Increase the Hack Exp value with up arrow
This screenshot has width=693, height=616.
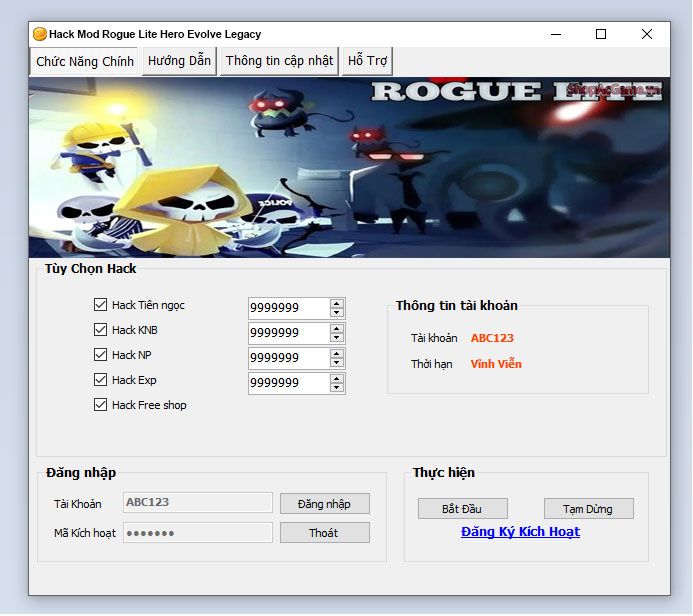pos(337,379)
